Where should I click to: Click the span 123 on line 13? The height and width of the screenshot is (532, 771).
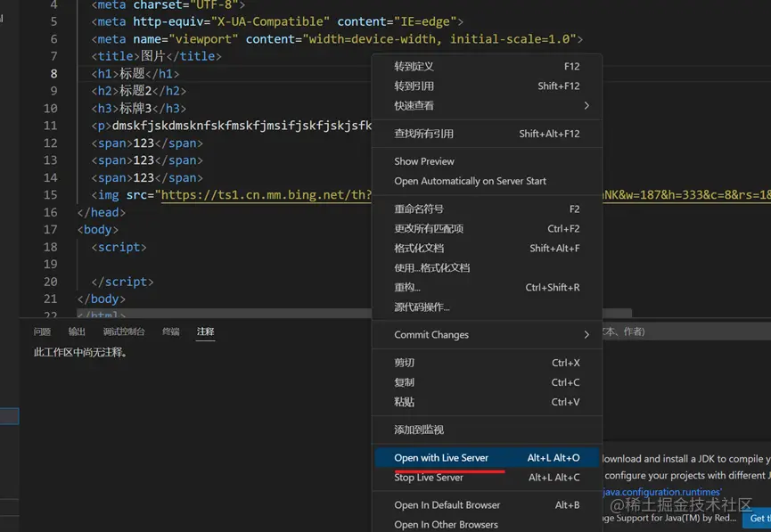pyautogui.click(x=147, y=160)
